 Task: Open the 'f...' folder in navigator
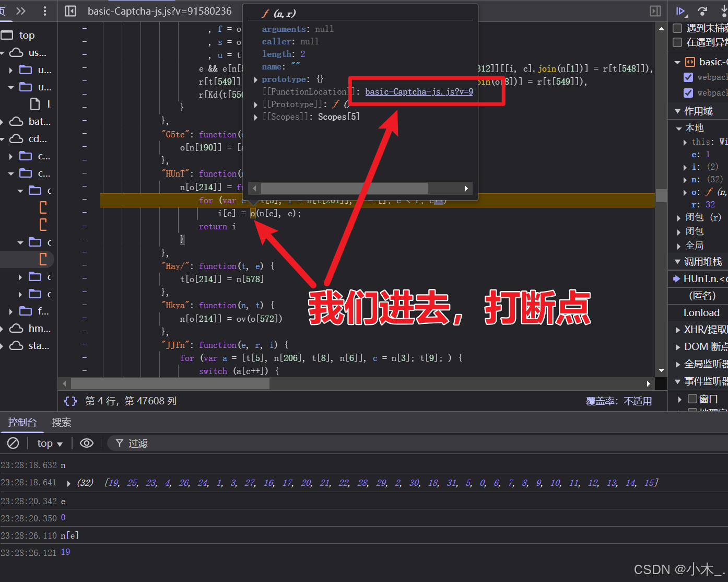(x=34, y=311)
